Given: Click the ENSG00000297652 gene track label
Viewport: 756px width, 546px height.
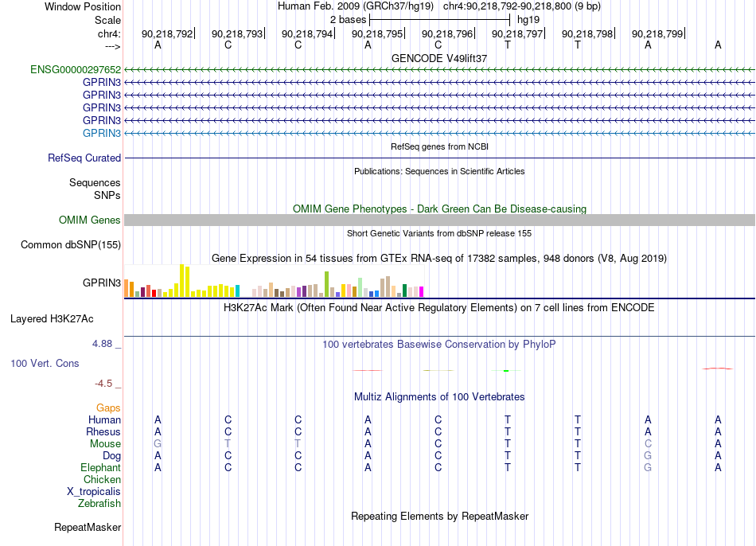Looking at the screenshot, I should click(x=76, y=69).
